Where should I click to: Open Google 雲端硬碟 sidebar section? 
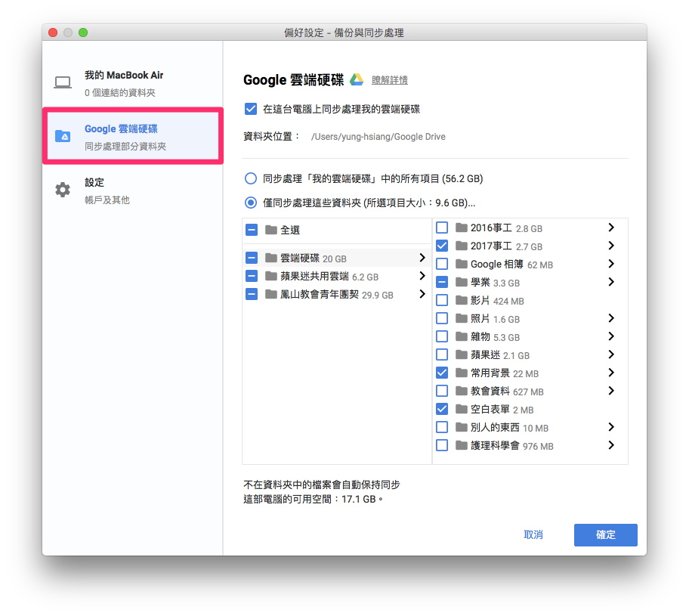coord(133,136)
